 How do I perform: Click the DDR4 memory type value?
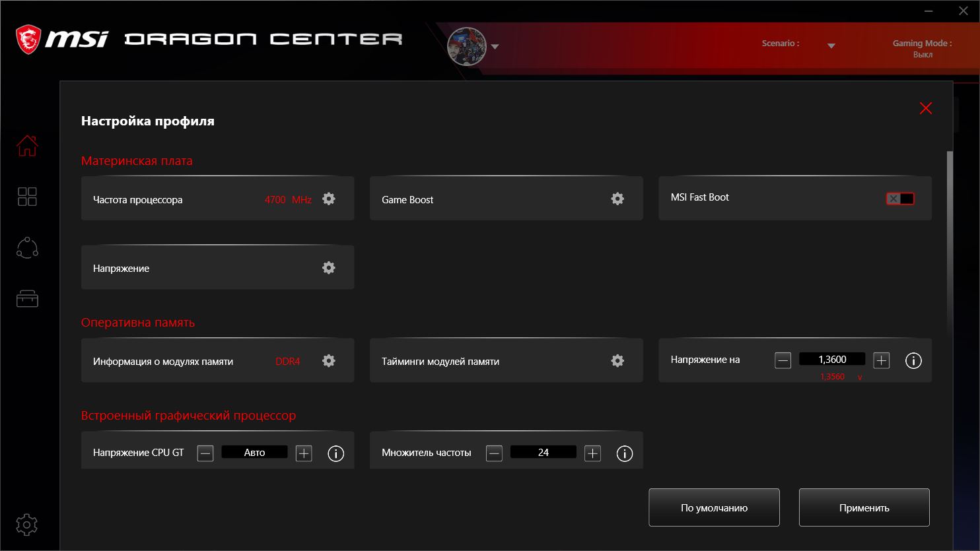[288, 362]
